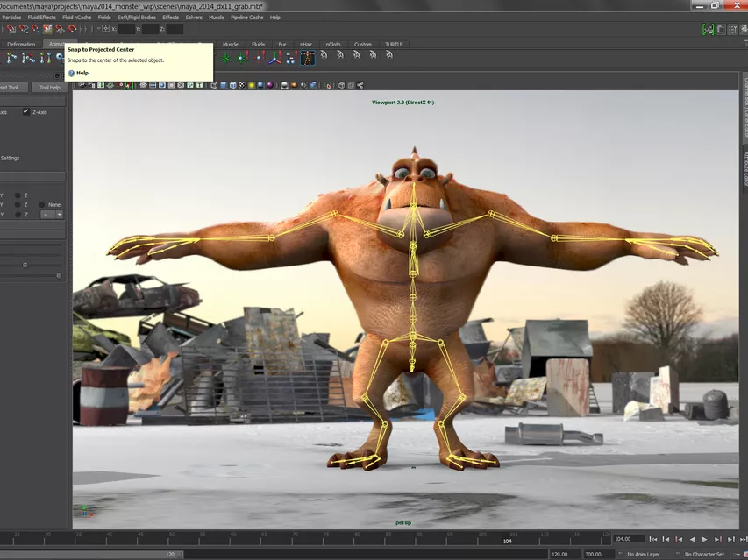Viewport: 748px width, 560px height.
Task: Open the coordinate input mode dropdown arrow
Action: [x=98, y=29]
